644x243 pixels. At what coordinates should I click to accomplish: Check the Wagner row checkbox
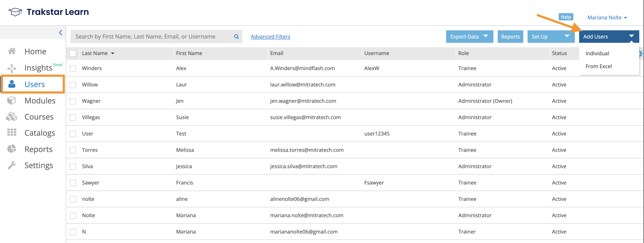[x=73, y=101]
